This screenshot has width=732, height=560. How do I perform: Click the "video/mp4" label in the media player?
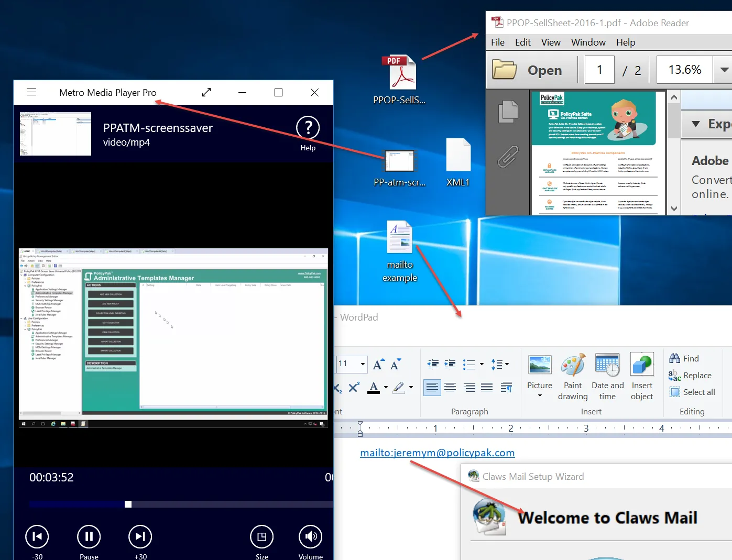pos(126,142)
